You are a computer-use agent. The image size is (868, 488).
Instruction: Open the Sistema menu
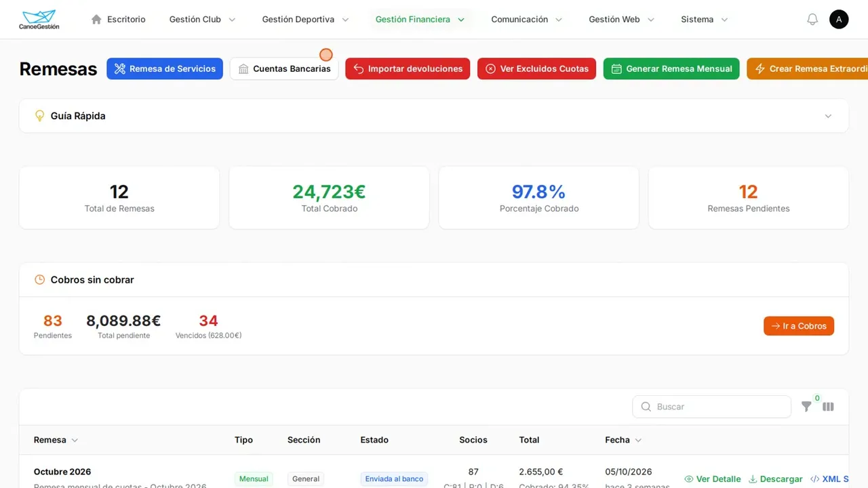(705, 20)
